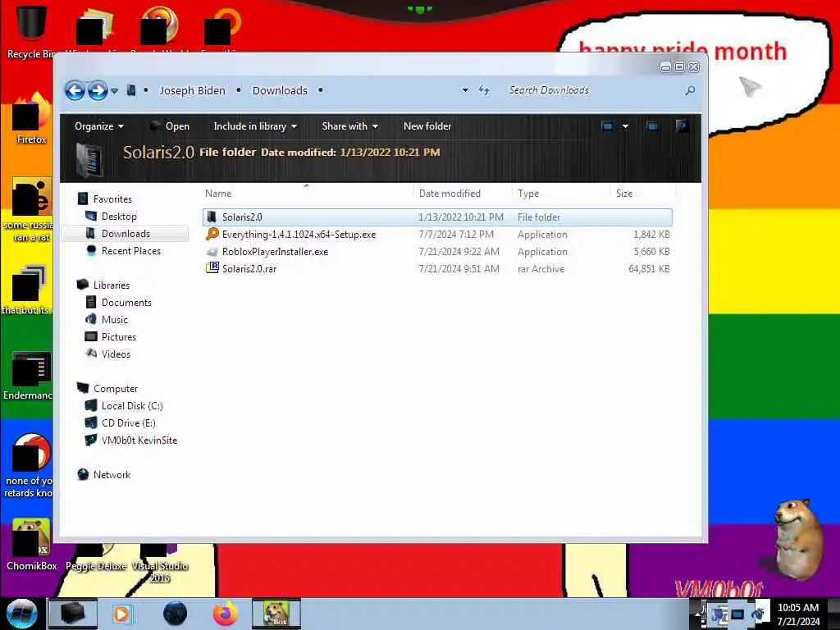
Task: Select RobloxPlayerInstaller.exe in the list
Action: click(x=437, y=252)
